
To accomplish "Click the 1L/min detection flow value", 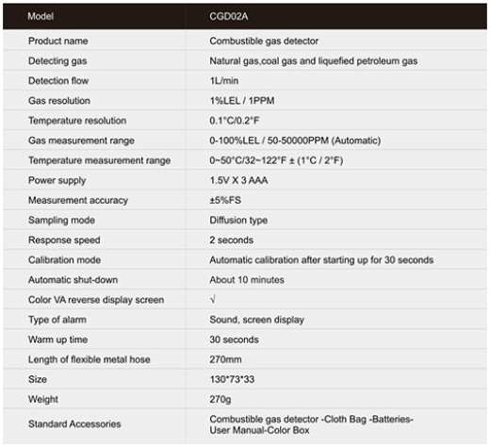I will click(224, 81).
